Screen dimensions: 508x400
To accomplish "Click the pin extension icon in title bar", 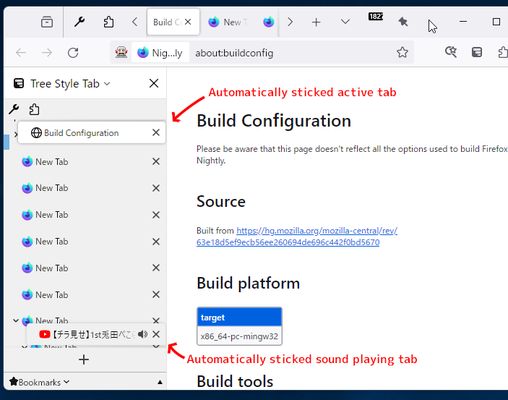I will coord(403,22).
